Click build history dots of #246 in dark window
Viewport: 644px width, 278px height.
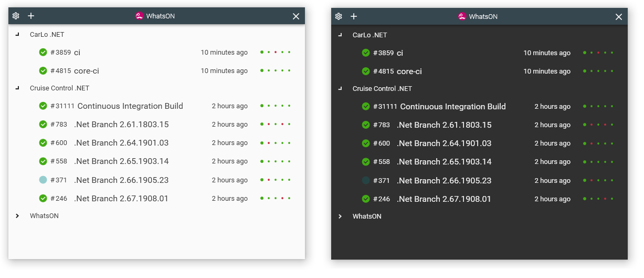(x=598, y=199)
